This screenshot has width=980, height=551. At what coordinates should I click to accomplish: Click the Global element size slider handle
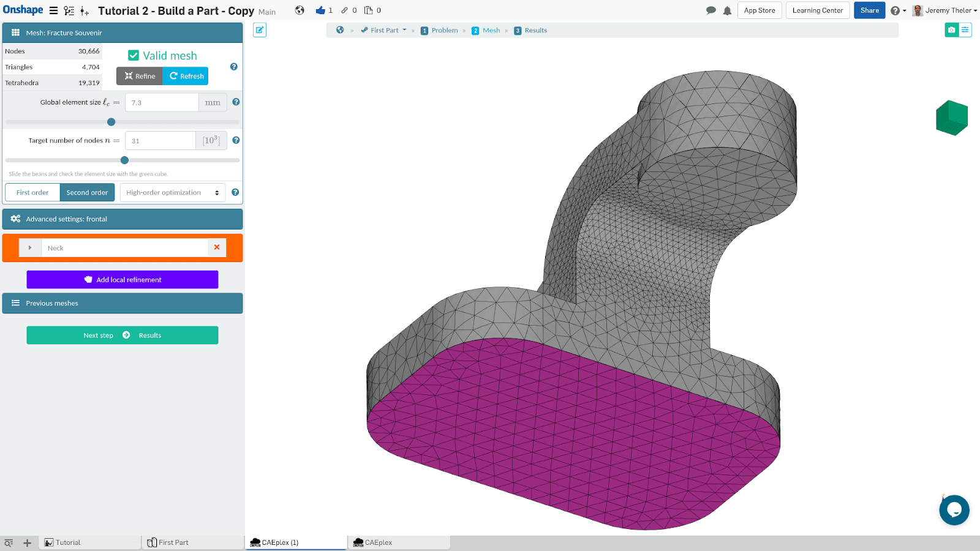pos(111,122)
